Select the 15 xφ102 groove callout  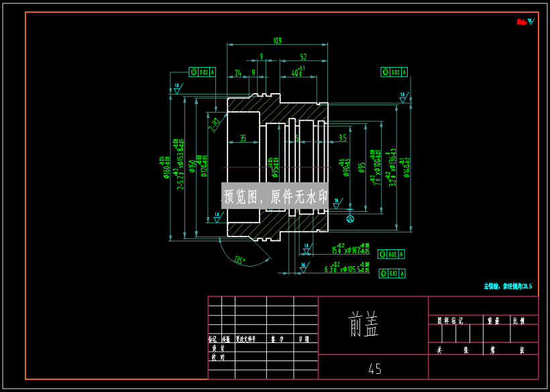[350, 249]
